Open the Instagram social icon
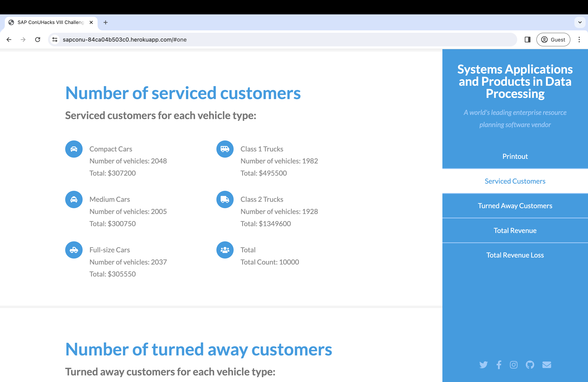Screen dimensions: 588x382 click(514, 365)
